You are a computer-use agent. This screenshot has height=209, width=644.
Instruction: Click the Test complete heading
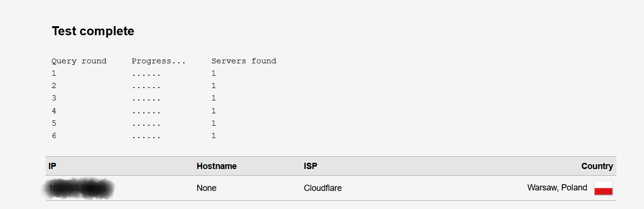point(93,31)
